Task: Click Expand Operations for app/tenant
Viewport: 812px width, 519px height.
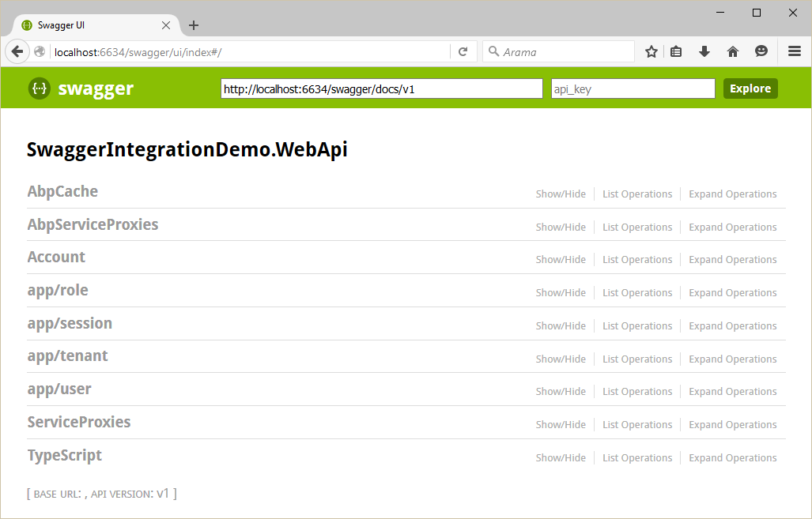Action: point(733,359)
